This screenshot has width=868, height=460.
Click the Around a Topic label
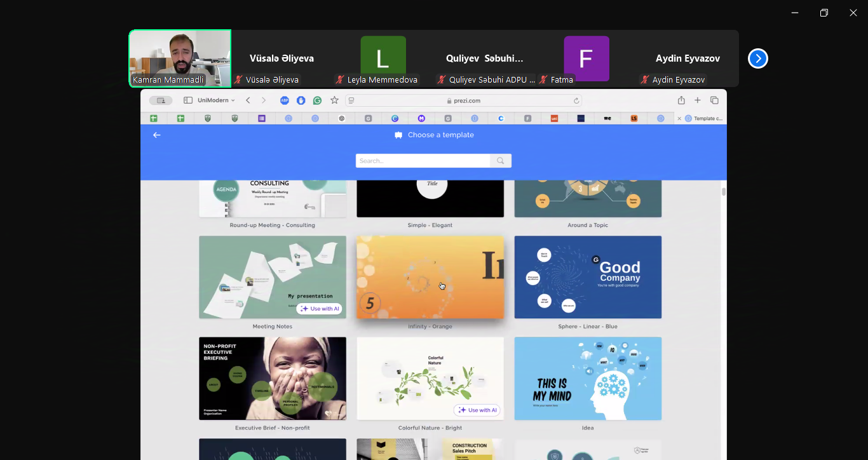click(x=588, y=225)
